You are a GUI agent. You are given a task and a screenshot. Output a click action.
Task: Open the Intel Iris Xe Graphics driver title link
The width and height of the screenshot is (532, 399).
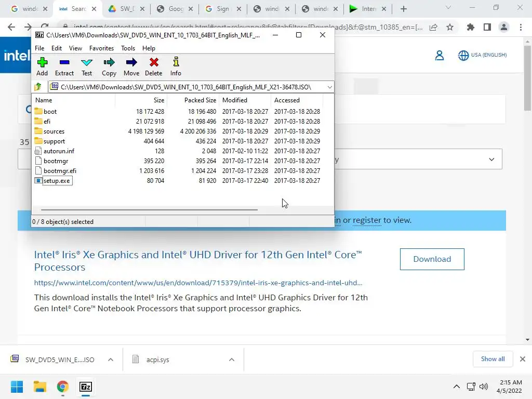[198, 261]
